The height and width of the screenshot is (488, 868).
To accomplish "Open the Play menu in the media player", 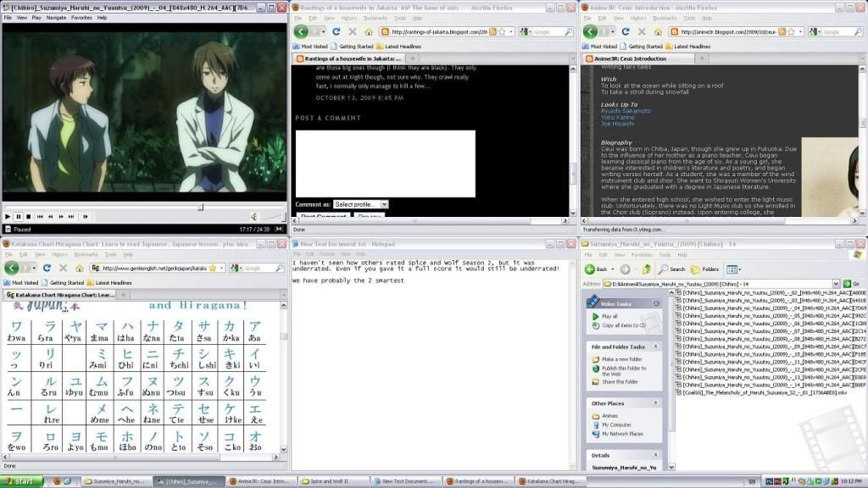I will (x=36, y=18).
